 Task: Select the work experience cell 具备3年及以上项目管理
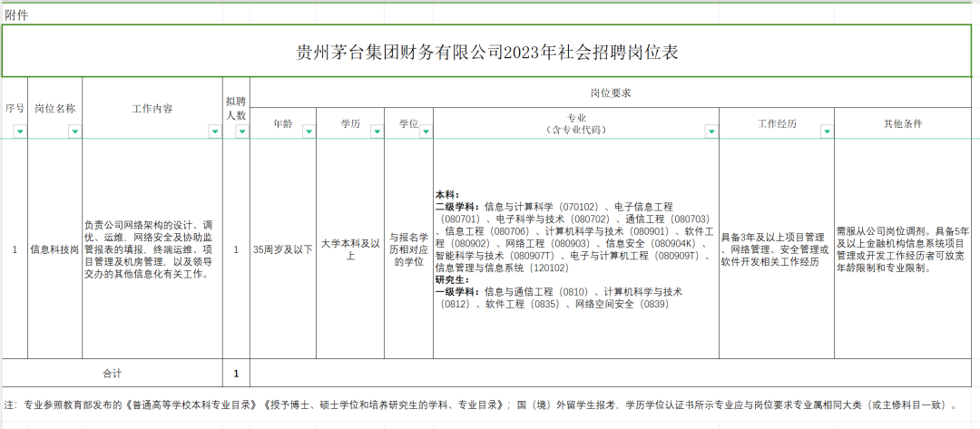pos(777,249)
